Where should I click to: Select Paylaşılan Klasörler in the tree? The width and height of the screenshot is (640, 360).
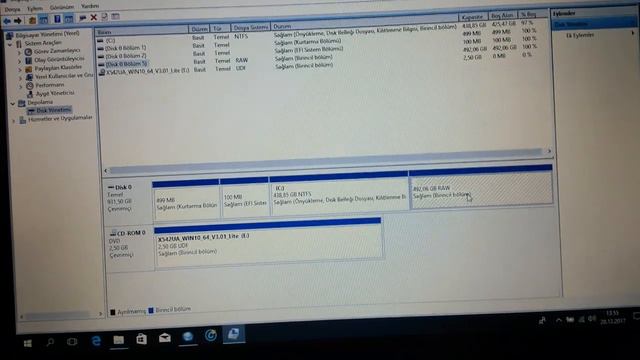[x=58, y=68]
